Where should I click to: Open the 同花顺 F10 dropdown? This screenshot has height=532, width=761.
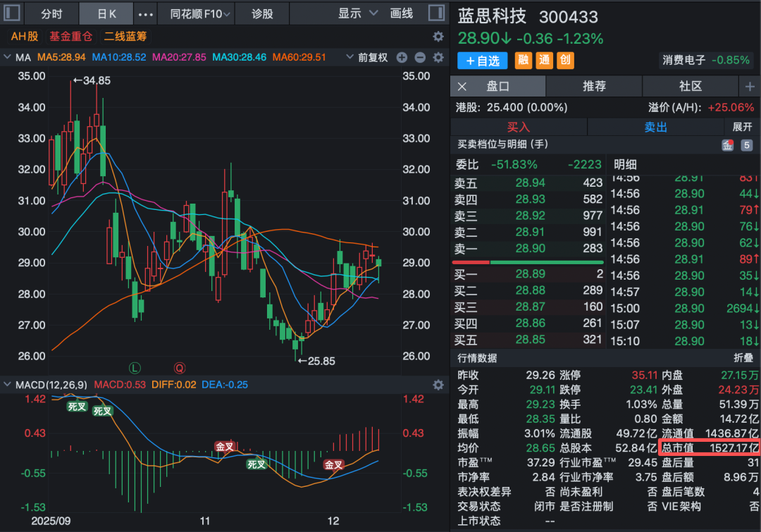[200, 13]
